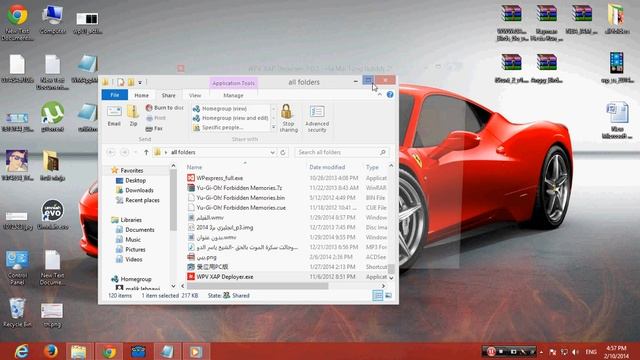Go up one folder level arrow
This screenshot has width=640, height=360.
click(x=146, y=152)
